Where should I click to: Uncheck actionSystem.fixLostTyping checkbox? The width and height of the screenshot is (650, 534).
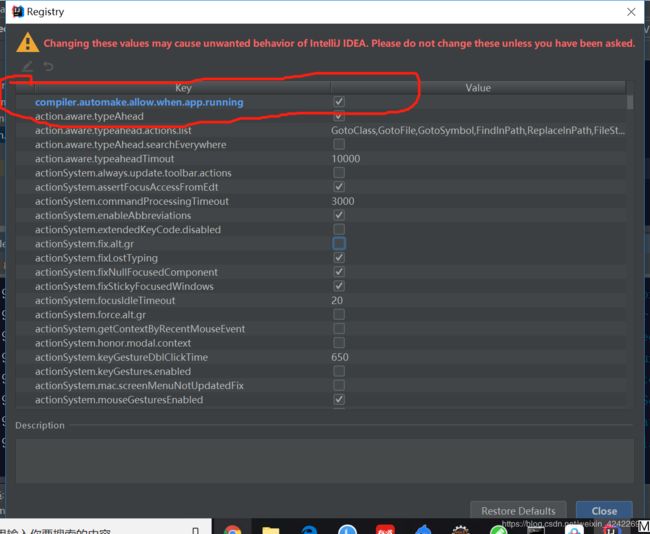(339, 257)
